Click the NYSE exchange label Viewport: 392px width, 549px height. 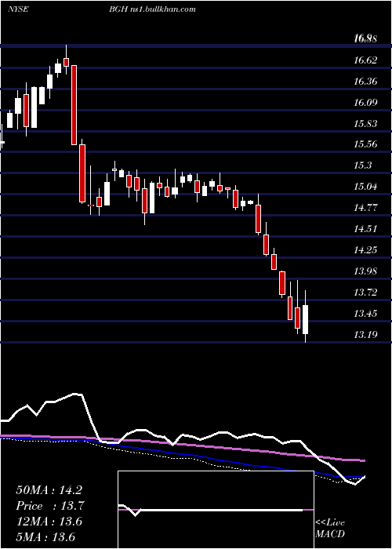[x=18, y=9]
